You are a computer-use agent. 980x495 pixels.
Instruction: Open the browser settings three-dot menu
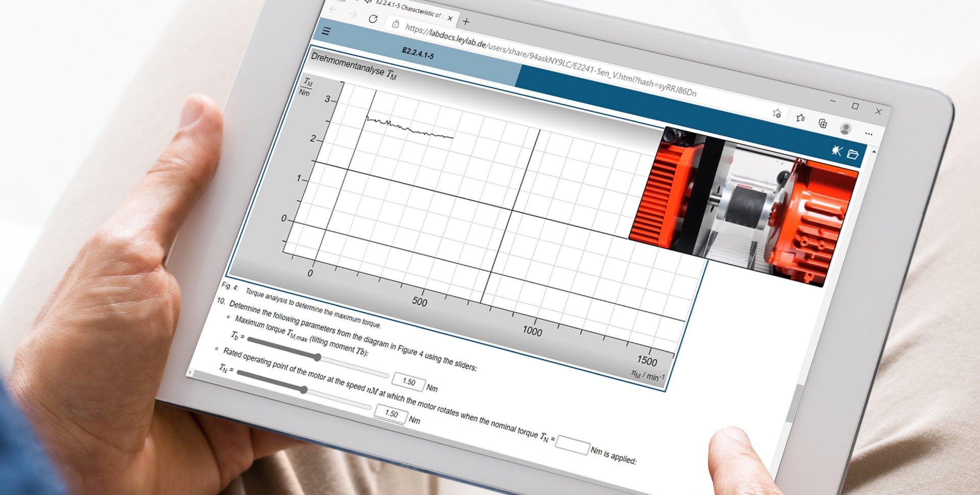click(x=869, y=134)
